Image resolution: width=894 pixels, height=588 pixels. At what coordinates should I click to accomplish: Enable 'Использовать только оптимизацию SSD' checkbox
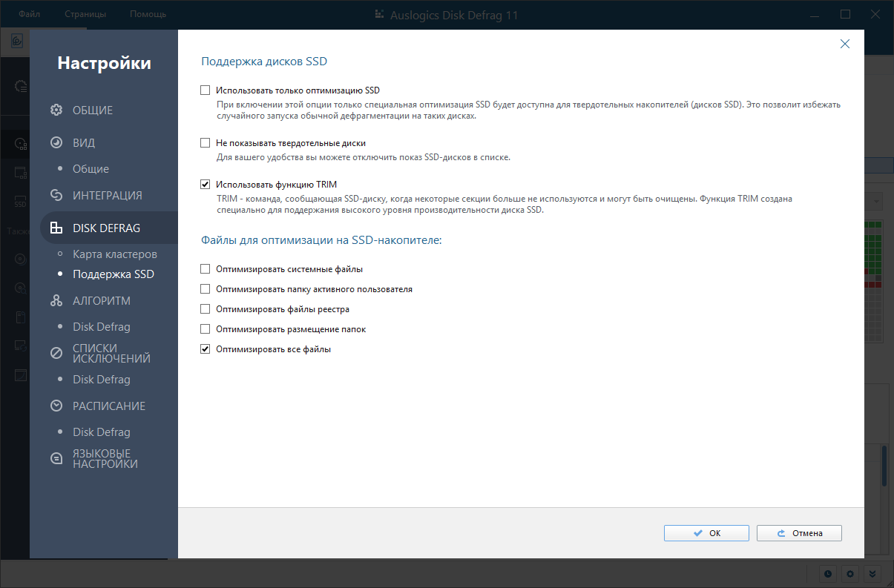[x=206, y=90]
